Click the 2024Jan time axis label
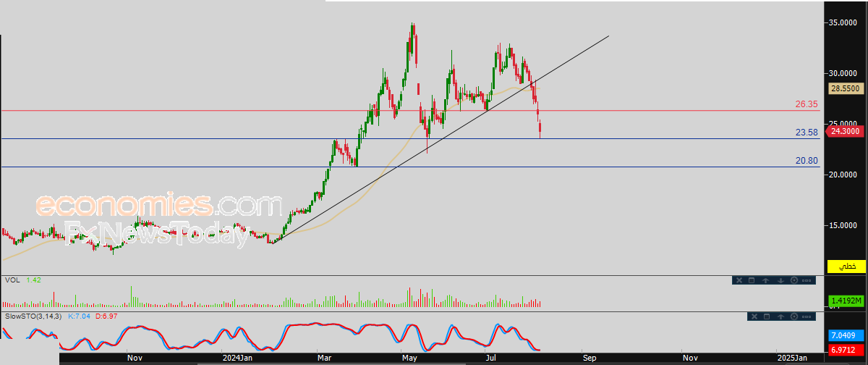 coord(237,358)
